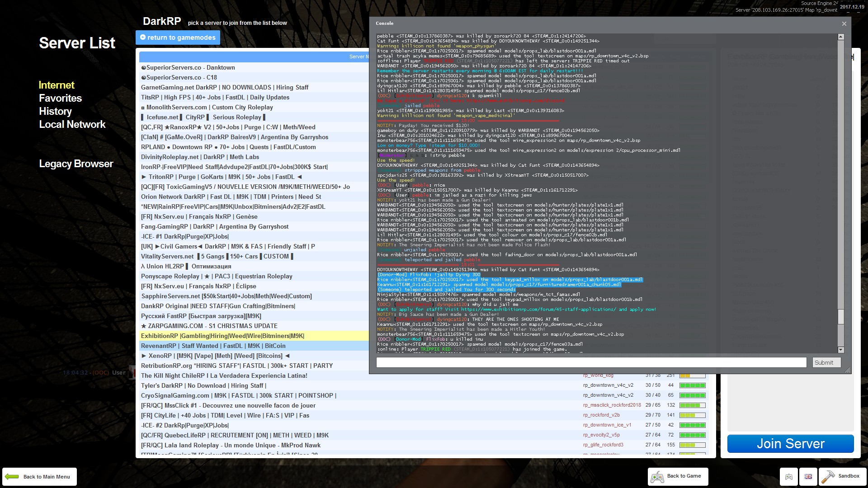The width and height of the screenshot is (868, 488).
Task: Select GarnetGaming.net DarkRP server row
Action: [x=254, y=87]
